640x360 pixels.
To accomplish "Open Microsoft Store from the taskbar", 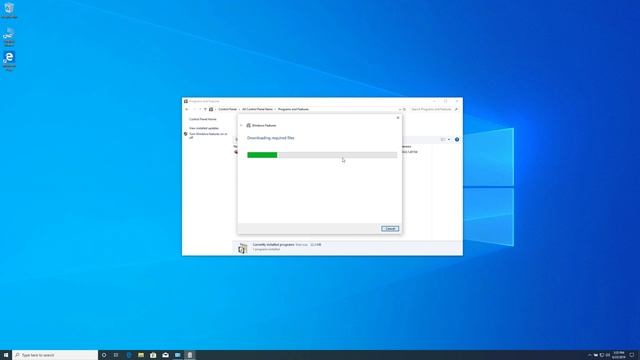I will tap(153, 355).
